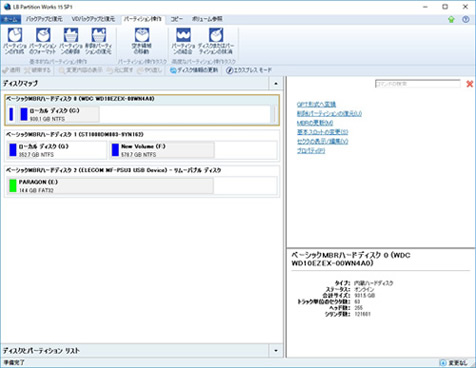The width and height of the screenshot is (476, 368).
Task: Select the small blue partition on Disk 0
Action: pos(11,114)
